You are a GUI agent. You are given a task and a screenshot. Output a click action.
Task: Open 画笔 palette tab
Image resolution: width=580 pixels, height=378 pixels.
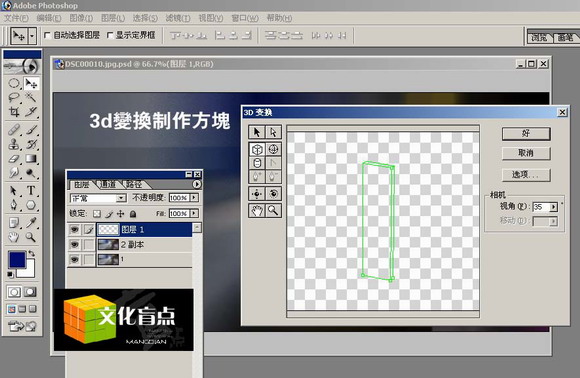point(565,37)
